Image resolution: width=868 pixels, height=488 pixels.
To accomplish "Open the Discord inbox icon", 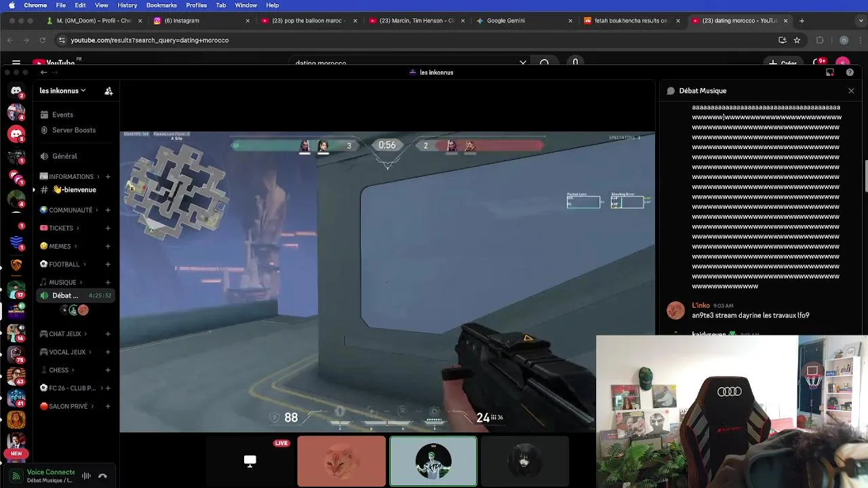I will (830, 73).
